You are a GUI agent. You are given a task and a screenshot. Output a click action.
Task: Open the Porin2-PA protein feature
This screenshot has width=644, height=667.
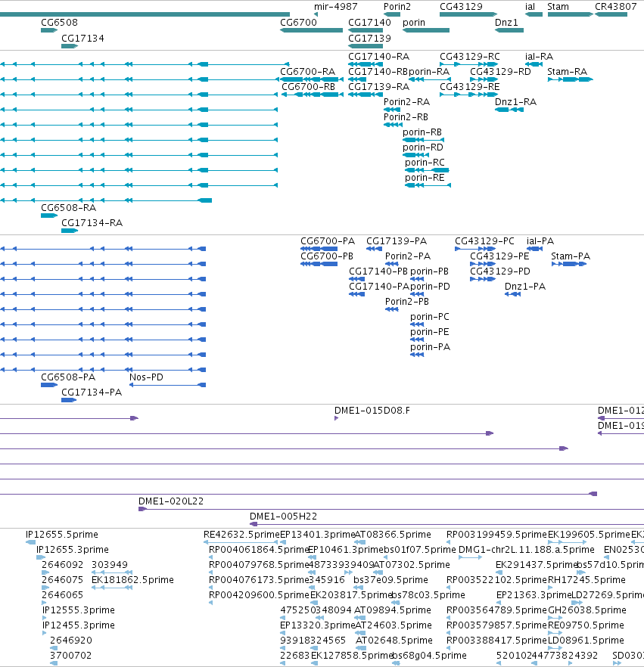(x=408, y=256)
